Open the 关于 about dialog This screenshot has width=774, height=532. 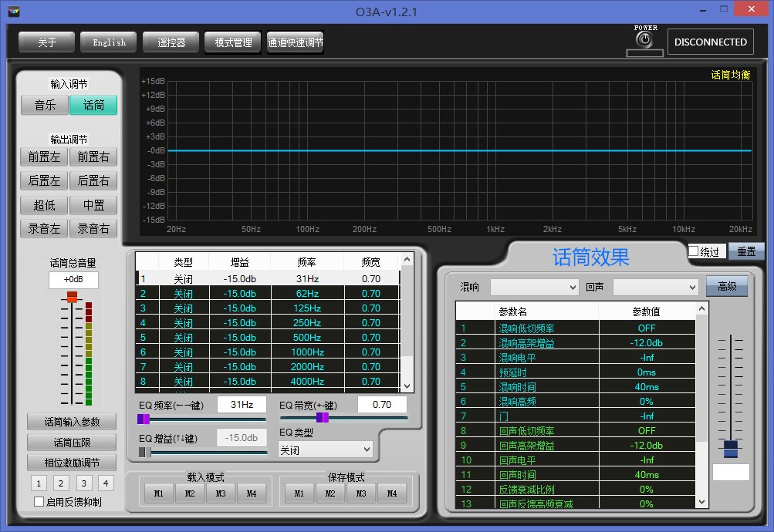[x=46, y=42]
